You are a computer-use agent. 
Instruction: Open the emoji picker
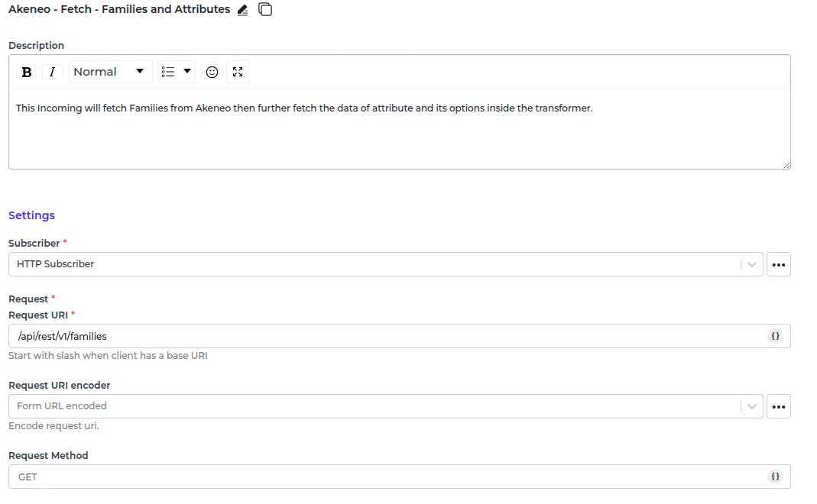[x=212, y=72]
